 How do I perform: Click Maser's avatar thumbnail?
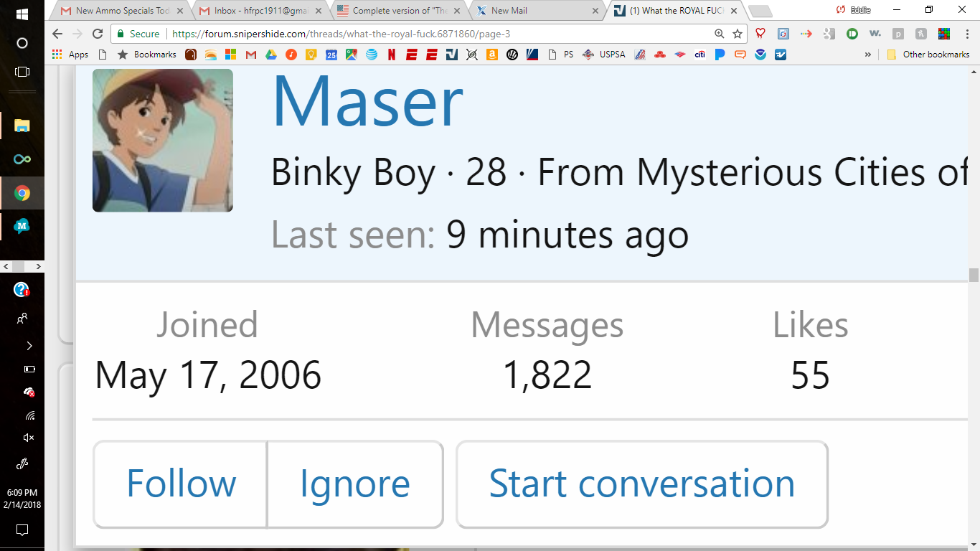[163, 141]
